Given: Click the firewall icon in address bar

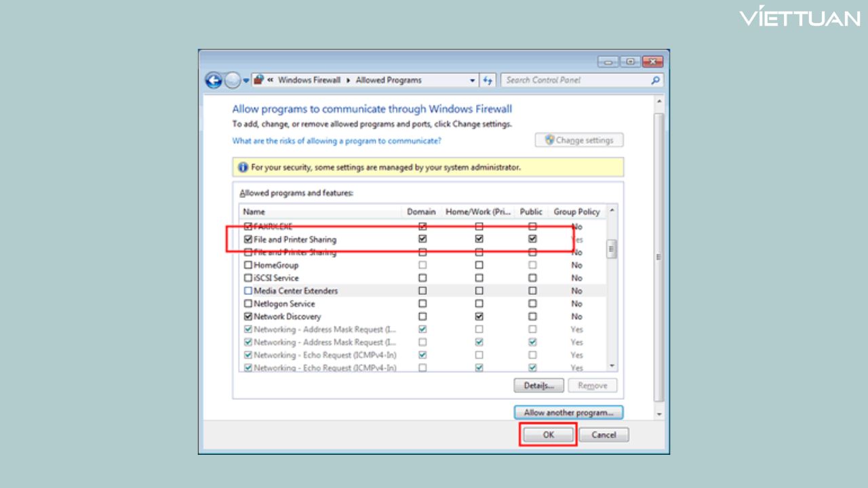Looking at the screenshot, I should 258,80.
